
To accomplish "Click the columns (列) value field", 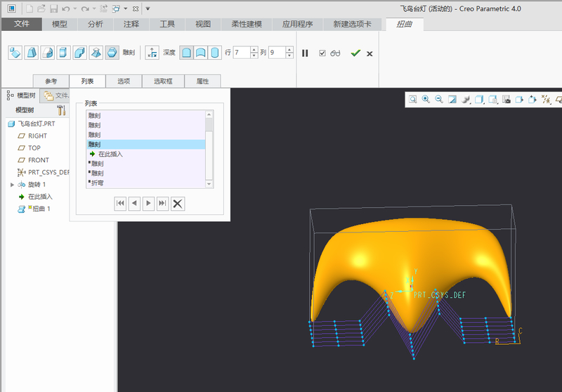I will 277,53.
